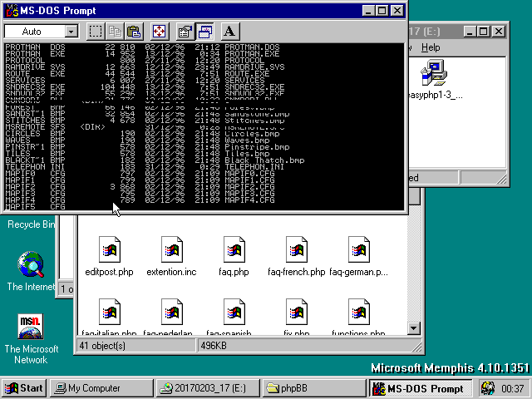
Task: Select the functions.php file icon
Action: point(359,312)
